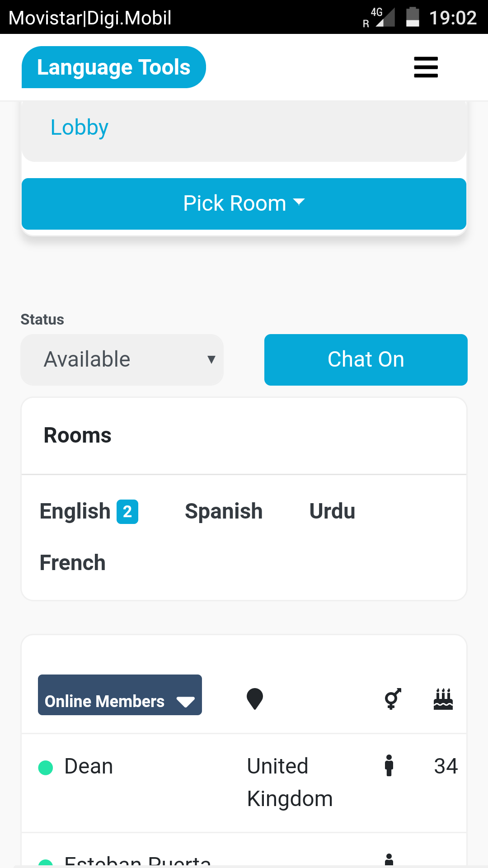Select the Spanish room
This screenshot has height=868, width=488.
(x=224, y=511)
